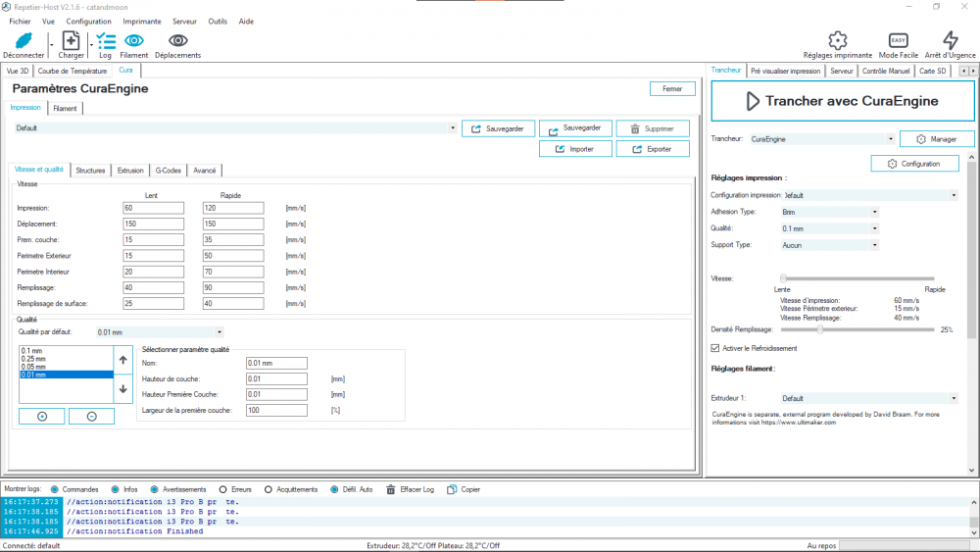Click the second Sauvegarder (save as) button
The width and height of the screenshot is (980, 552).
[575, 128]
